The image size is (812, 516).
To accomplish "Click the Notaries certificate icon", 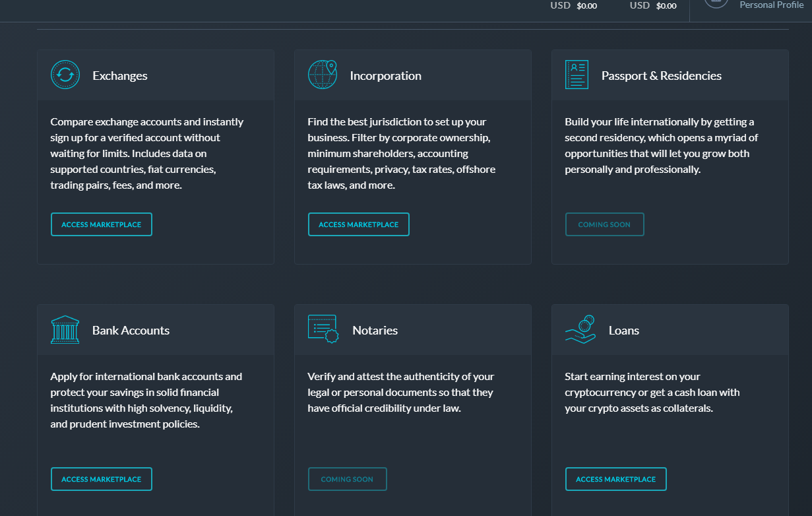I will tap(323, 329).
